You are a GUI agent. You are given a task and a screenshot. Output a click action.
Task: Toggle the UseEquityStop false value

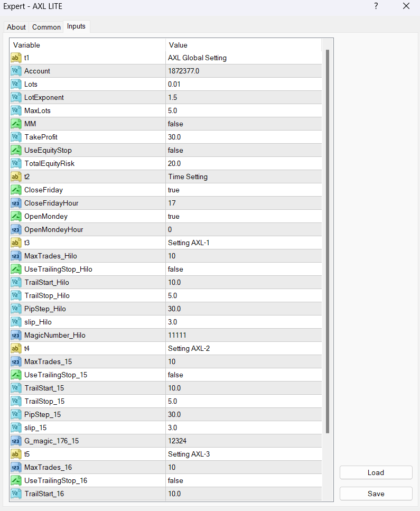(x=243, y=150)
